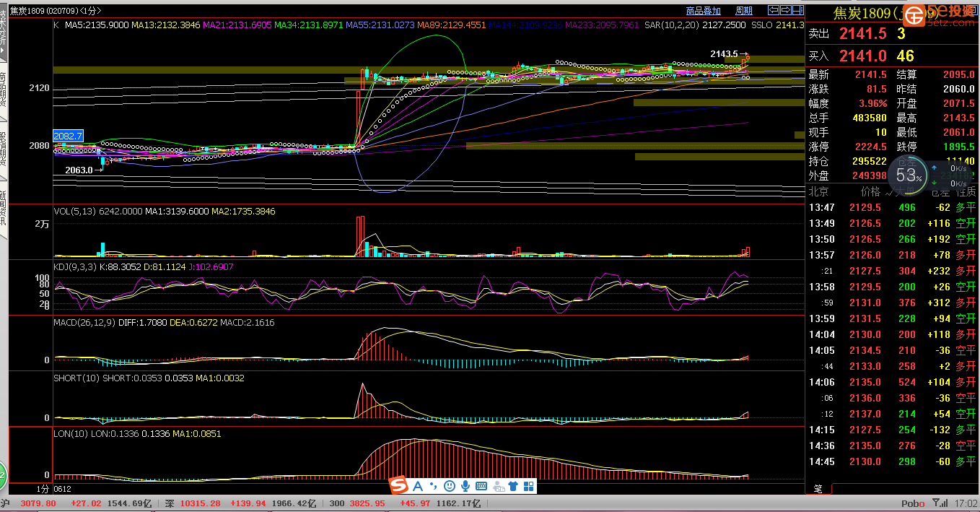
Task: Click the 沪 index value 3079.80
Action: point(38,503)
